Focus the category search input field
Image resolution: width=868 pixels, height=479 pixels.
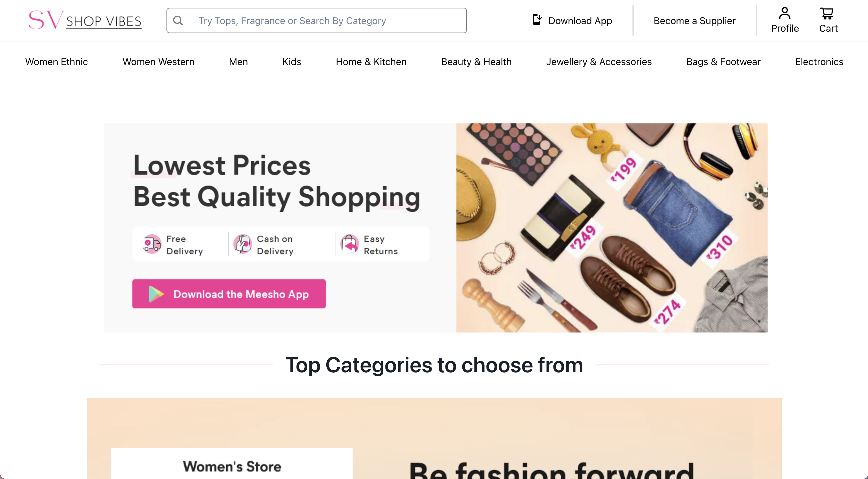(316, 20)
